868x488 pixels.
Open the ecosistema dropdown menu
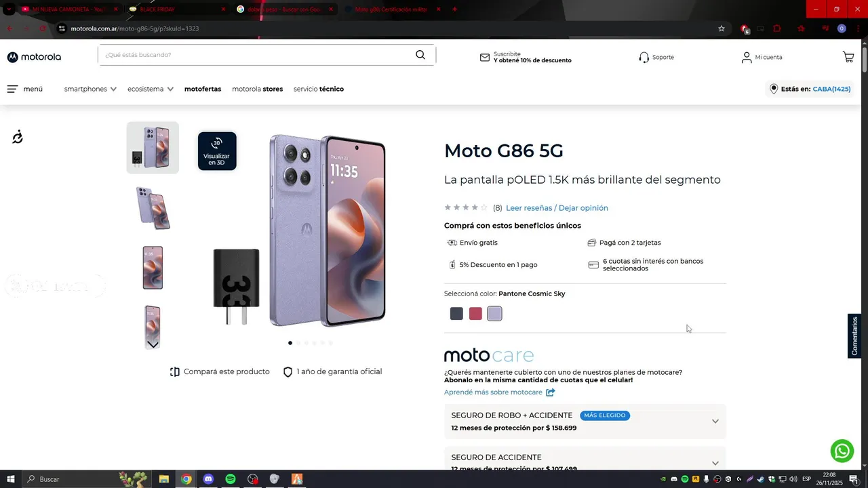click(x=151, y=89)
